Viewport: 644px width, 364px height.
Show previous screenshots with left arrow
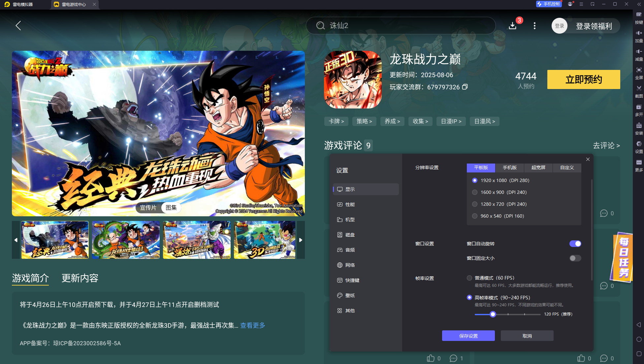16,240
